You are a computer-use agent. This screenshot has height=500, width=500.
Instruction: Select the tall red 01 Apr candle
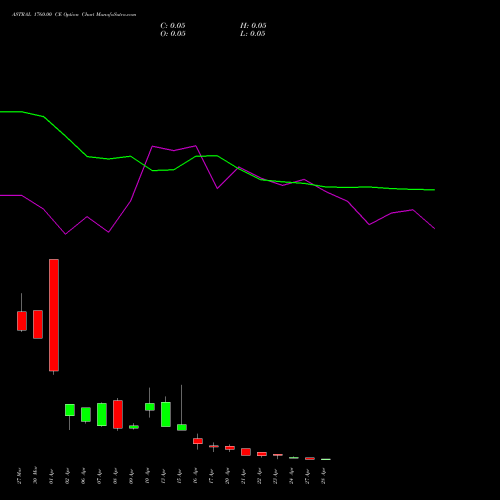(54, 315)
